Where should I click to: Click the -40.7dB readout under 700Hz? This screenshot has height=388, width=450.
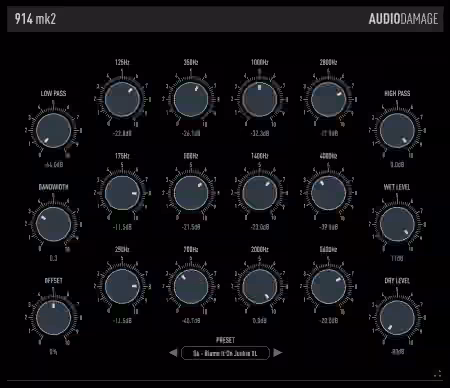tap(191, 321)
